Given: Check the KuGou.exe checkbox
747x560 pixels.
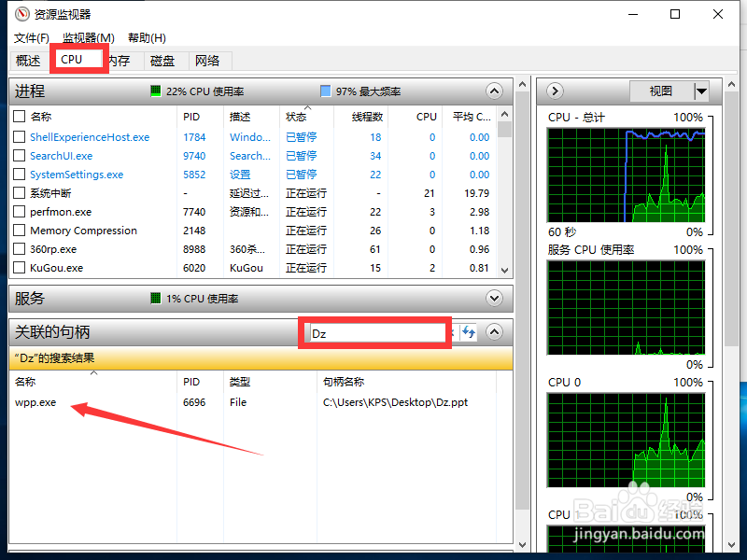Looking at the screenshot, I should [x=19, y=268].
